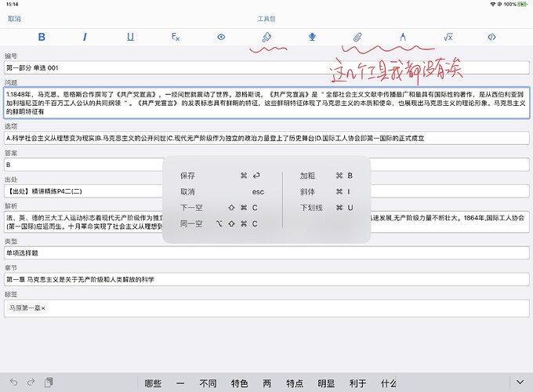Select 加粗 in the shortcut overlay
The width and height of the screenshot is (533, 392).
(x=326, y=176)
